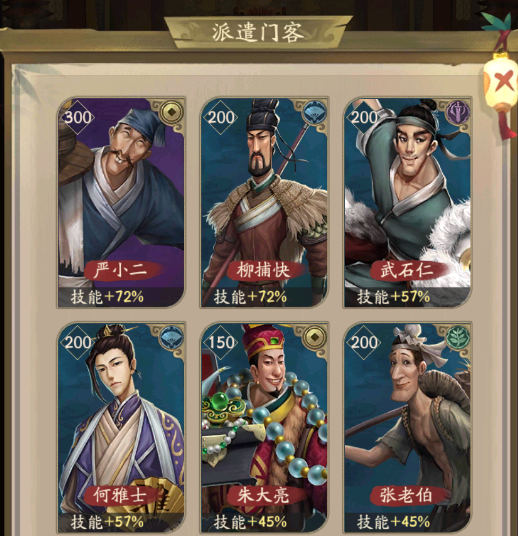Pick the 何雅士 retainer portrait
518x536 pixels.
tap(121, 428)
